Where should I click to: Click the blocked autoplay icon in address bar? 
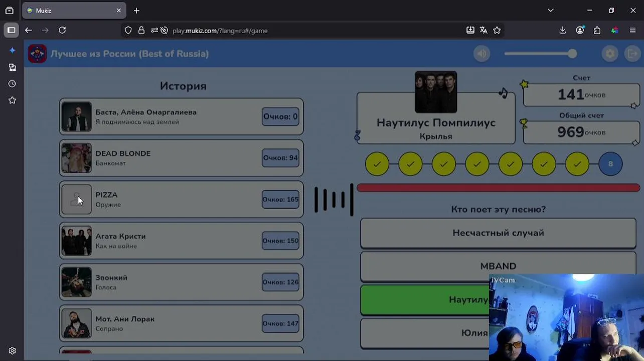pyautogui.click(x=164, y=30)
